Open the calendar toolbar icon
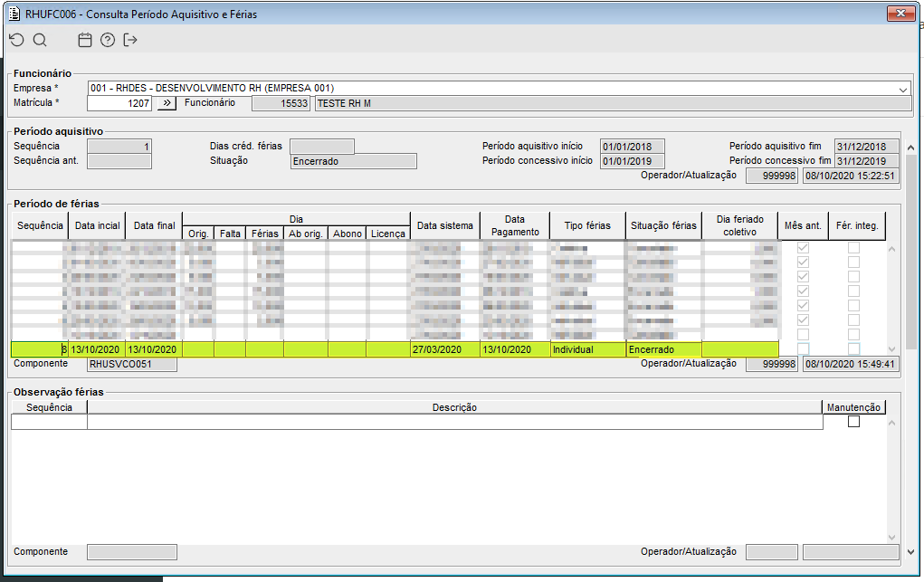 85,40
